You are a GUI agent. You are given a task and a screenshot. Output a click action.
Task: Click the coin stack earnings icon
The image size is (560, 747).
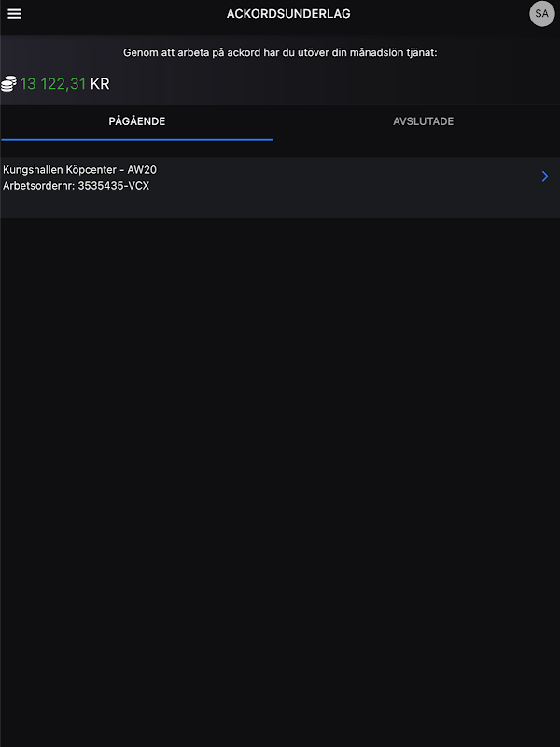pyautogui.click(x=8, y=84)
